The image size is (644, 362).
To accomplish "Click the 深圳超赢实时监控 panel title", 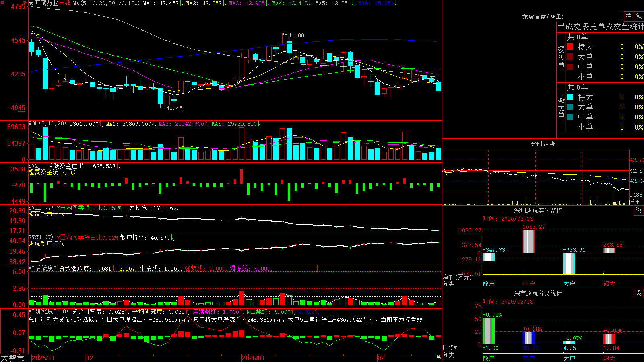I will [538, 210].
